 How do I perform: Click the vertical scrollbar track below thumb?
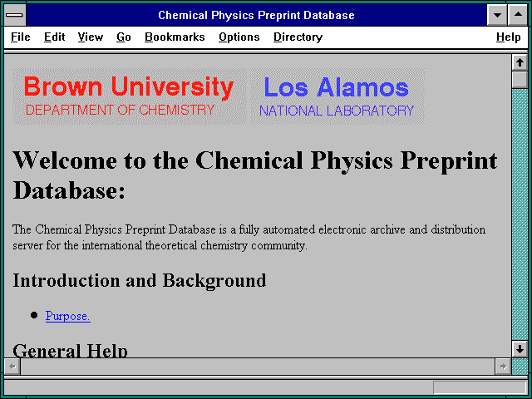520,214
